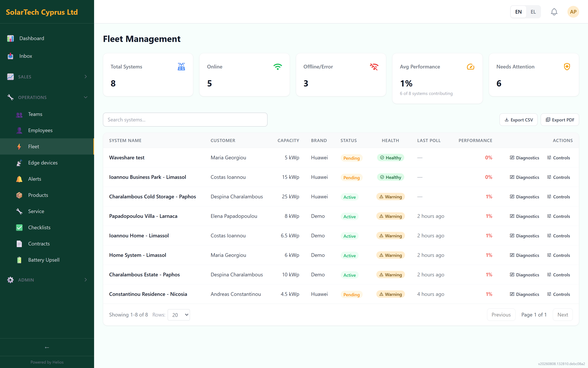Click the Inbox tray icon in sidebar
Viewport: 588px width, 368px height.
[x=10, y=56]
